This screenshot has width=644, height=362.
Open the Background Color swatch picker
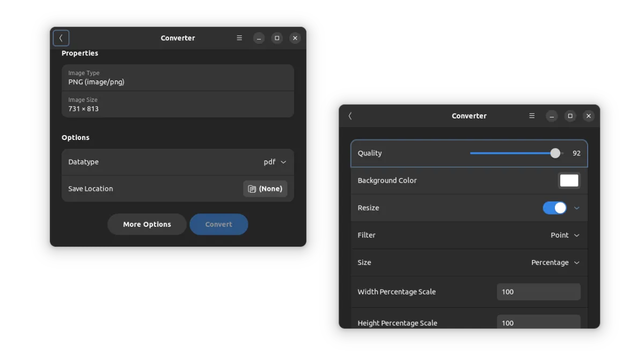569,180
